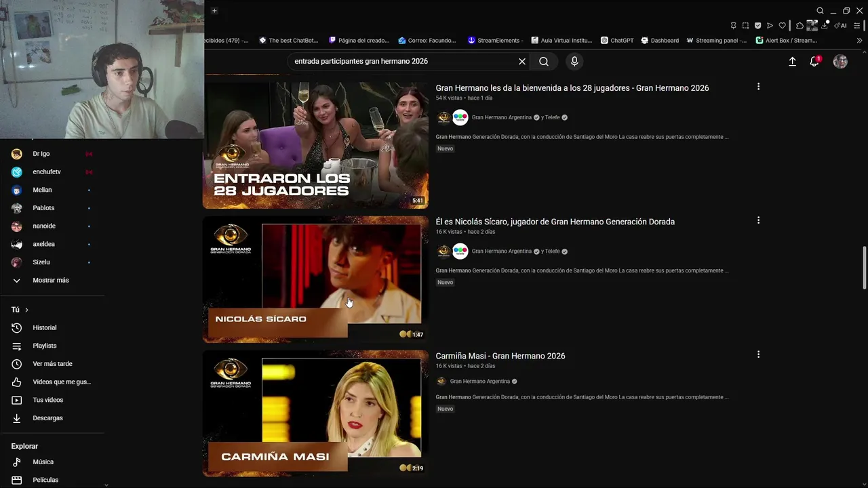
Task: Open options menu for Nicolás Sícaro video
Action: (x=758, y=220)
